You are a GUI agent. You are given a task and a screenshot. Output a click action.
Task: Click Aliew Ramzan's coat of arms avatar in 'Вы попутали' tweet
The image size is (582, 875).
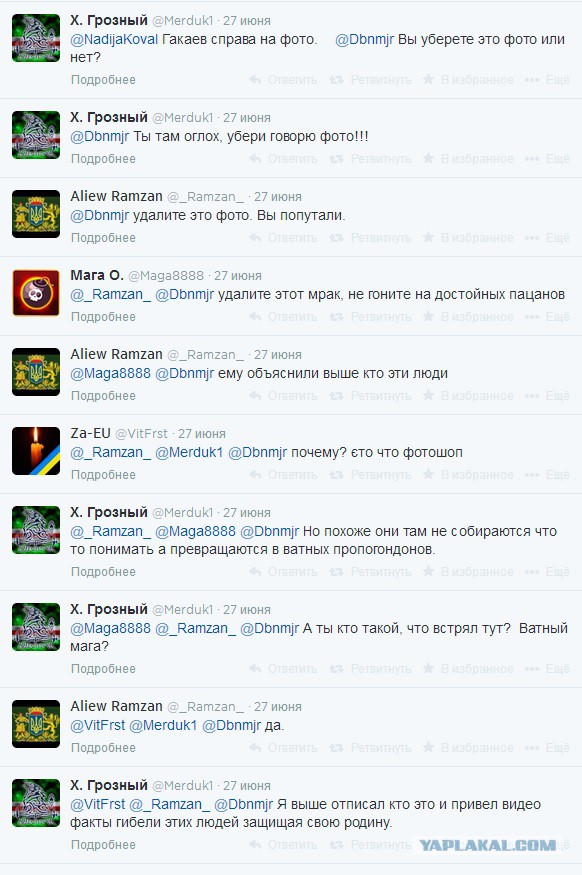(x=36, y=214)
